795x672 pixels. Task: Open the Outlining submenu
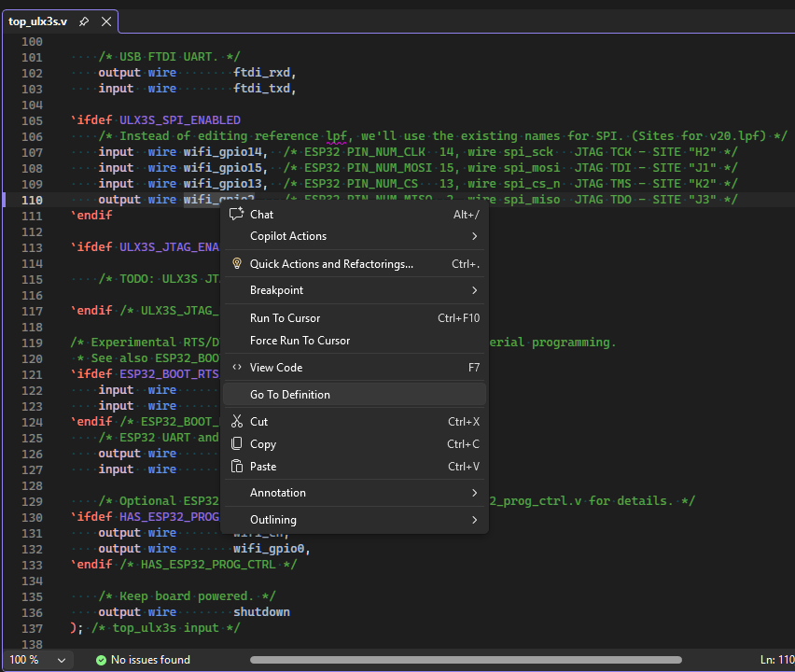pos(355,520)
